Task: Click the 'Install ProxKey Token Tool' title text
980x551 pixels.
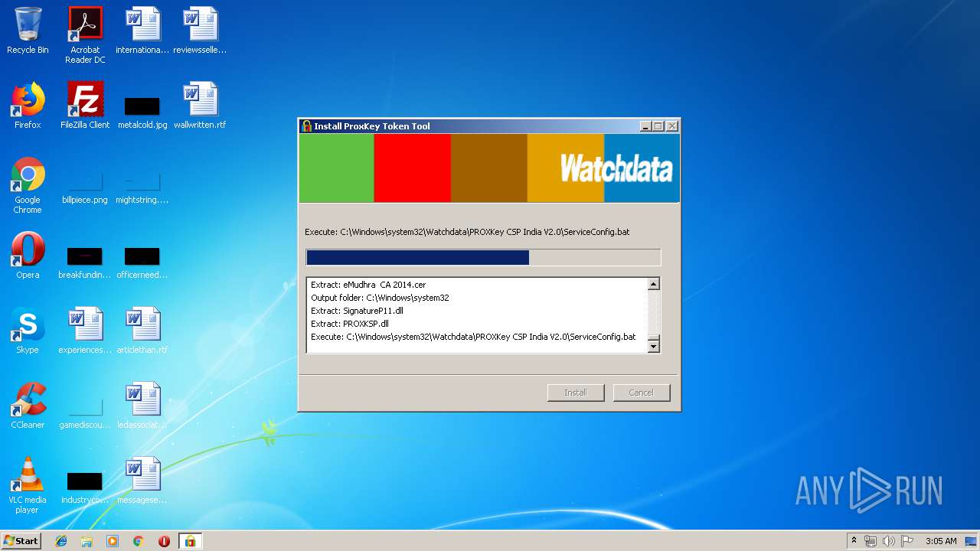Action: (x=372, y=126)
